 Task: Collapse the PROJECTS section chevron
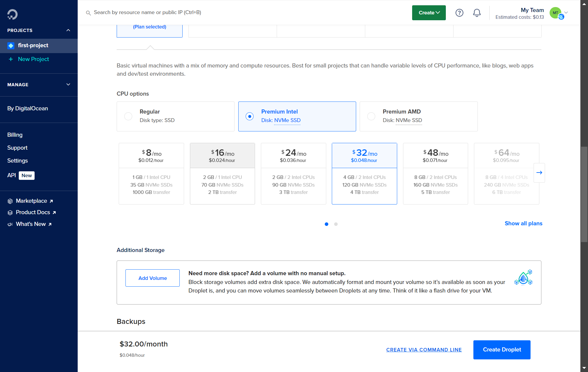[x=68, y=30]
